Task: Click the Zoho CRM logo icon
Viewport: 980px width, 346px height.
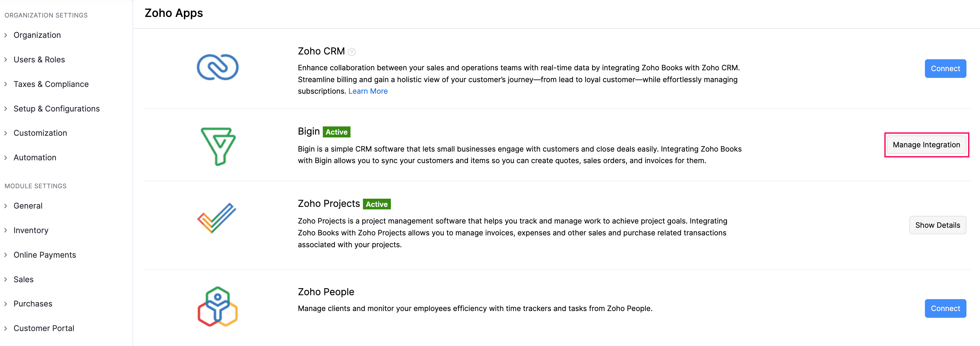Action: 217,67
